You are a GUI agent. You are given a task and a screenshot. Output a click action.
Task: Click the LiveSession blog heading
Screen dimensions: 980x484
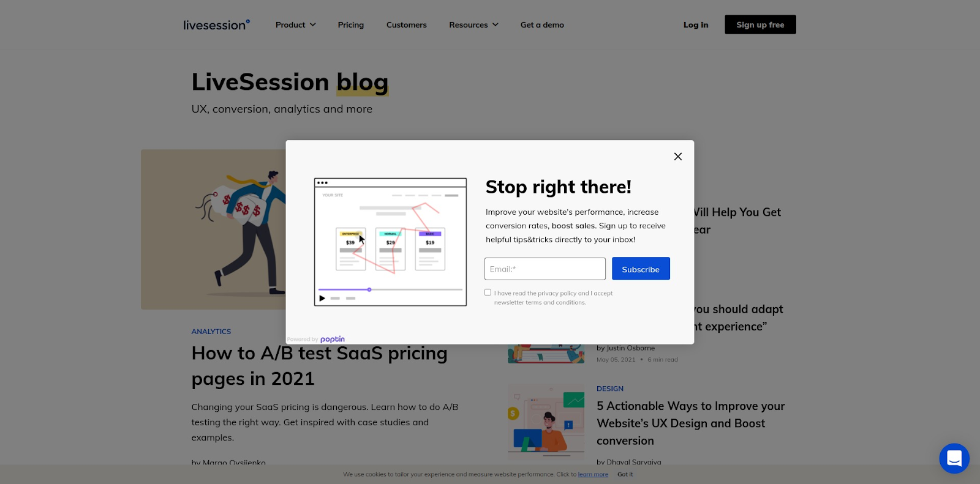point(290,82)
